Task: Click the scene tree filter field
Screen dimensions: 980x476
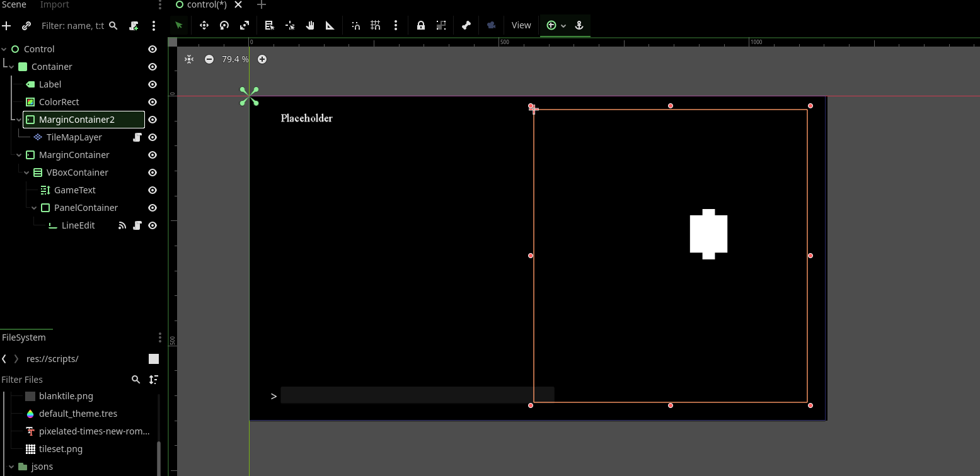Action: (x=72, y=26)
